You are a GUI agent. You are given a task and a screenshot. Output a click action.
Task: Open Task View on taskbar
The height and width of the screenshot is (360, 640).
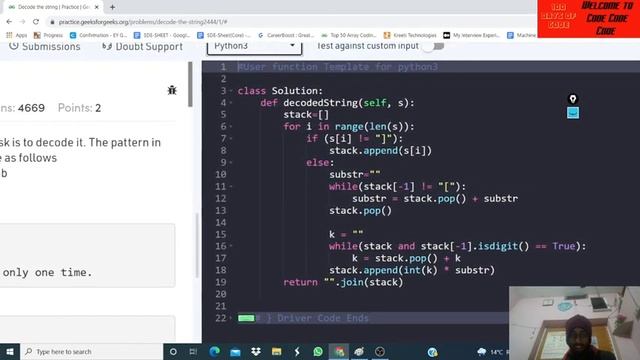point(193,351)
